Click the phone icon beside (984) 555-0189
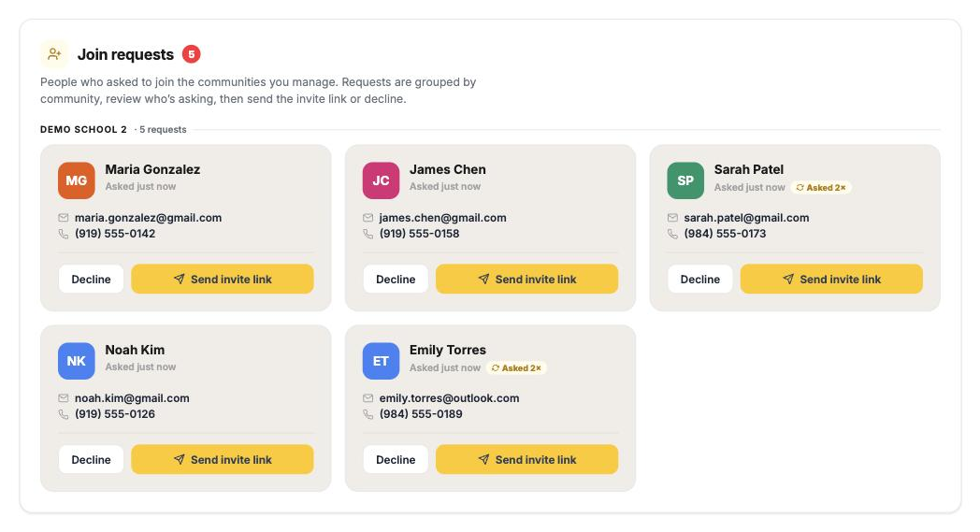980x532 pixels. (x=367, y=414)
